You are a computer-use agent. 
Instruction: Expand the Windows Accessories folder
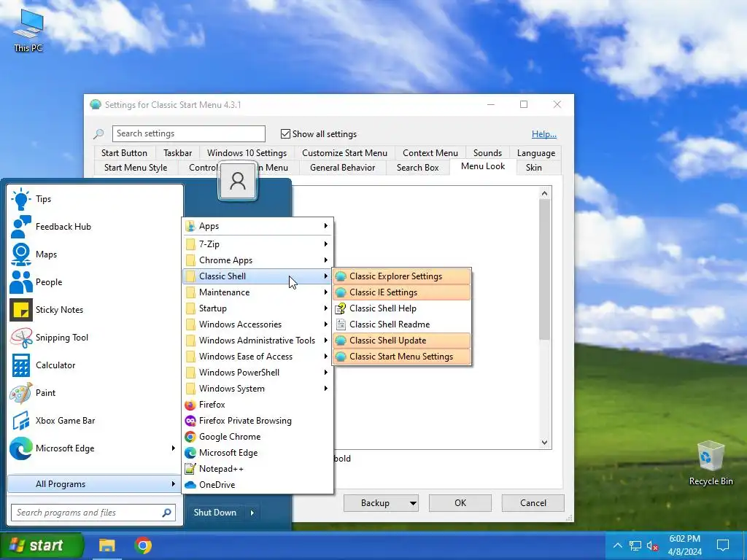(x=258, y=324)
